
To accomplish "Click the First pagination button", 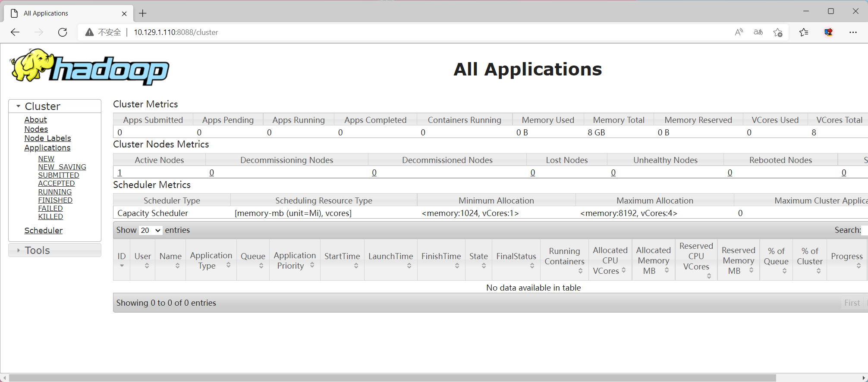I will [x=852, y=303].
